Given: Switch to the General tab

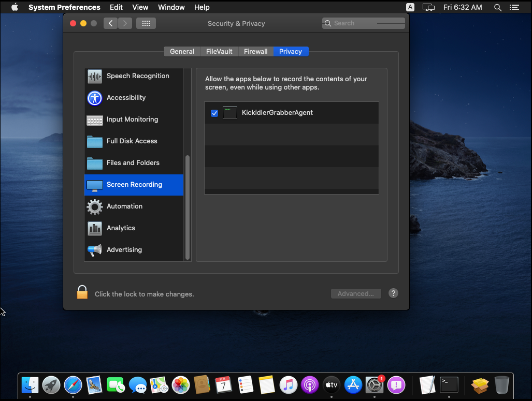Looking at the screenshot, I should [182, 52].
